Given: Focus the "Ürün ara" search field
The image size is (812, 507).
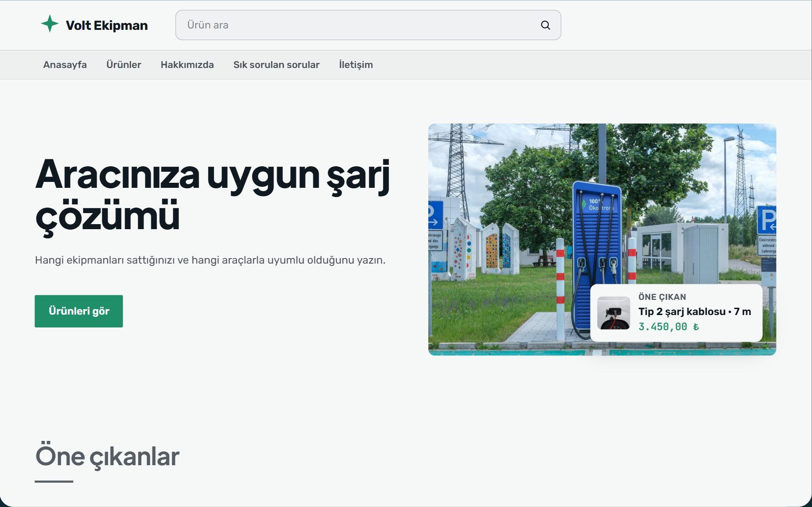Looking at the screenshot, I should pos(368,25).
